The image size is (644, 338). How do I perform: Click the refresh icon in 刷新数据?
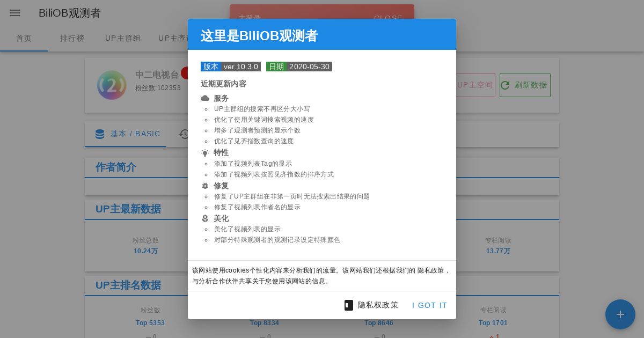tap(505, 85)
